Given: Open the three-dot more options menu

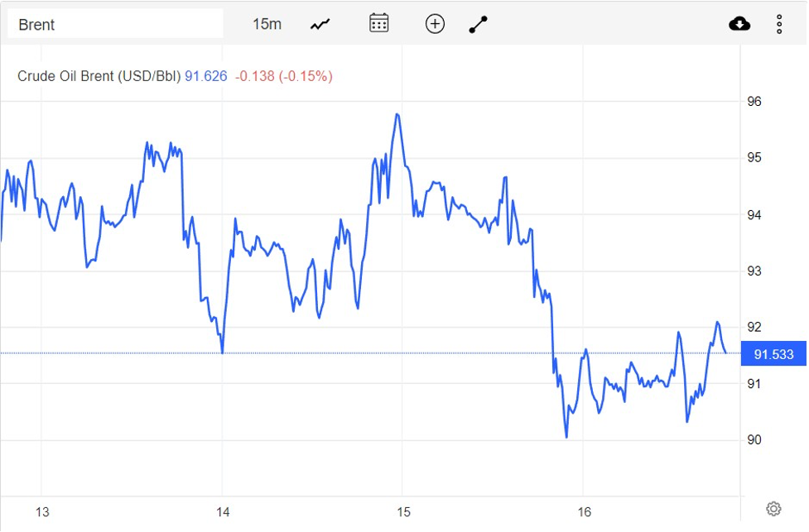Looking at the screenshot, I should (779, 24).
